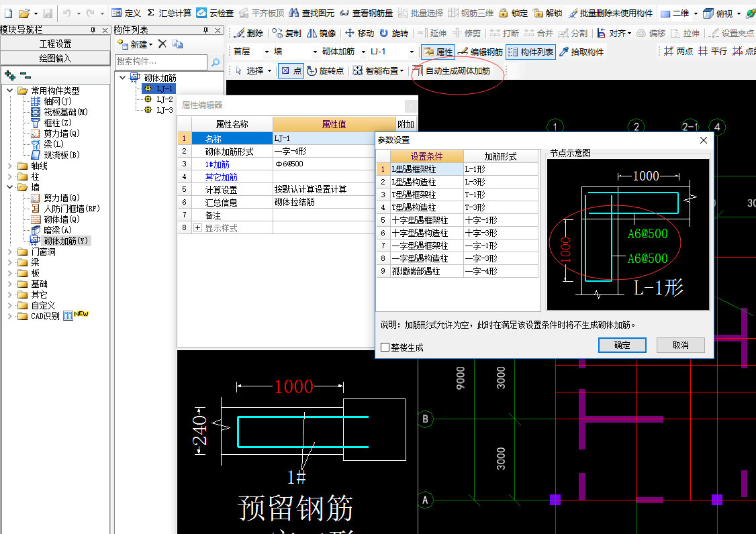Click the collapse-all minus icon in navigation
Viewport: 756px width, 534px height.
point(25,75)
